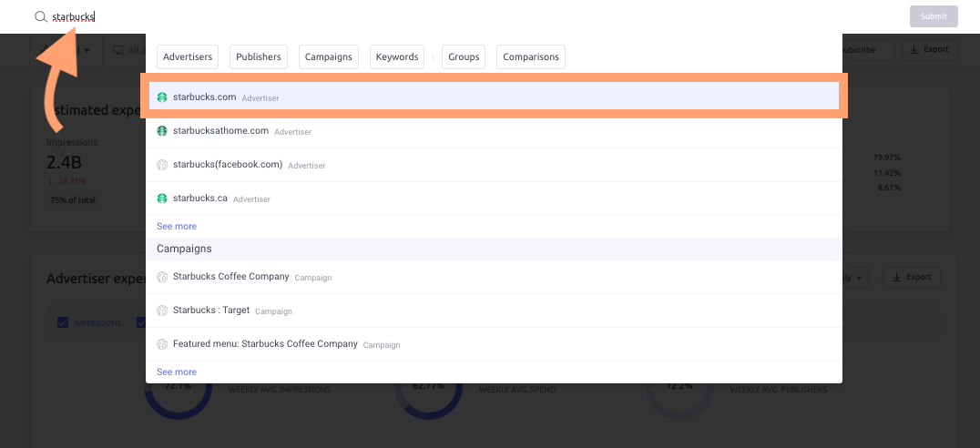The image size is (980, 448).
Task: Click Export button in Advertiser section
Action: pyautogui.click(x=912, y=277)
